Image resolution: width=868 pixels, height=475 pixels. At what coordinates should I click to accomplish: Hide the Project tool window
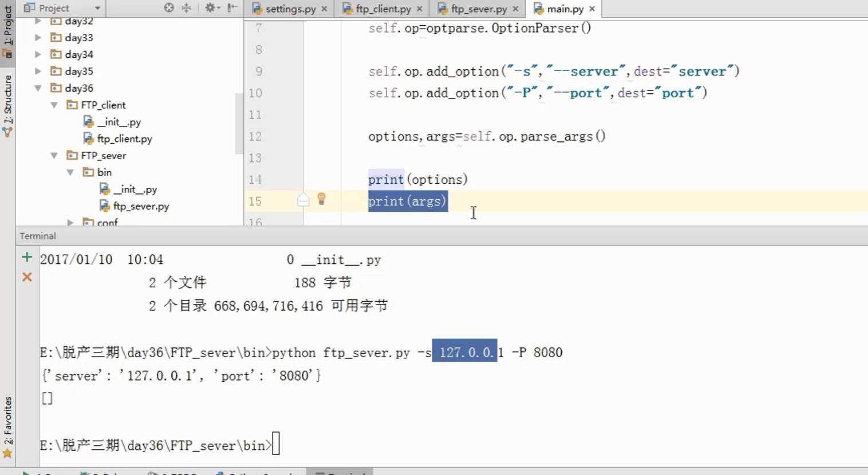[x=232, y=8]
